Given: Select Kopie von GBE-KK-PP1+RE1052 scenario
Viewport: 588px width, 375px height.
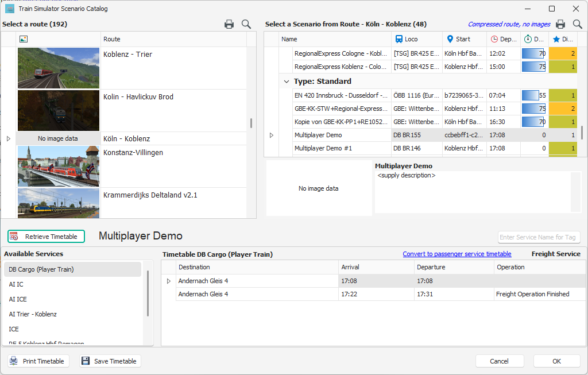Looking at the screenshot, I should click(x=341, y=122).
